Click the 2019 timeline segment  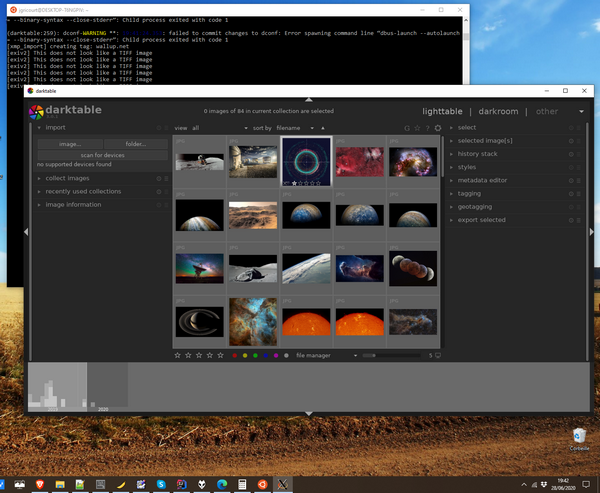point(57,387)
